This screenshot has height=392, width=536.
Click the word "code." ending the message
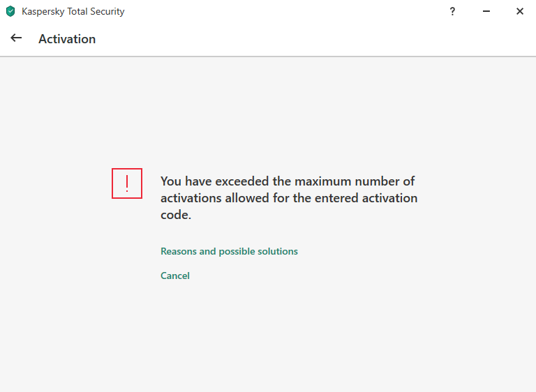(x=176, y=215)
